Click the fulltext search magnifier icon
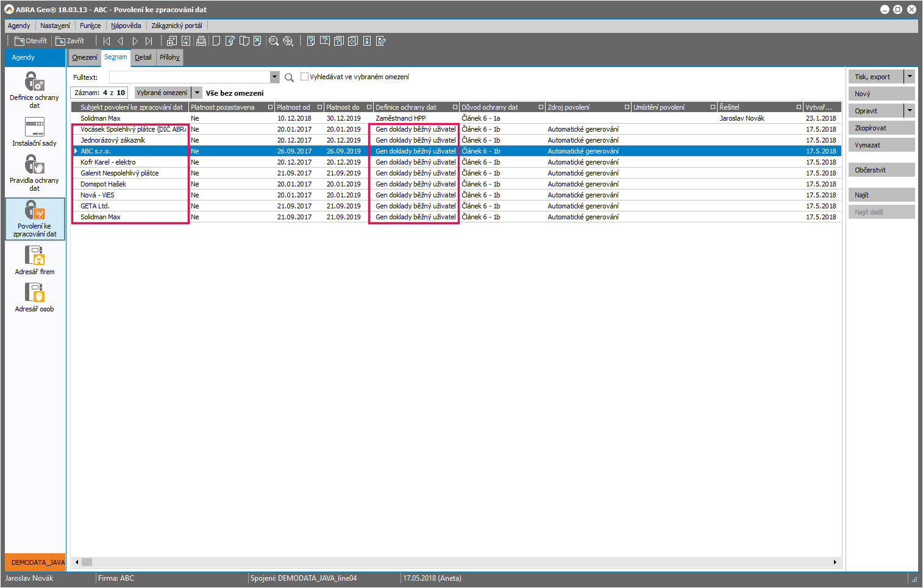Screen dimensions: 923x588 (289, 77)
